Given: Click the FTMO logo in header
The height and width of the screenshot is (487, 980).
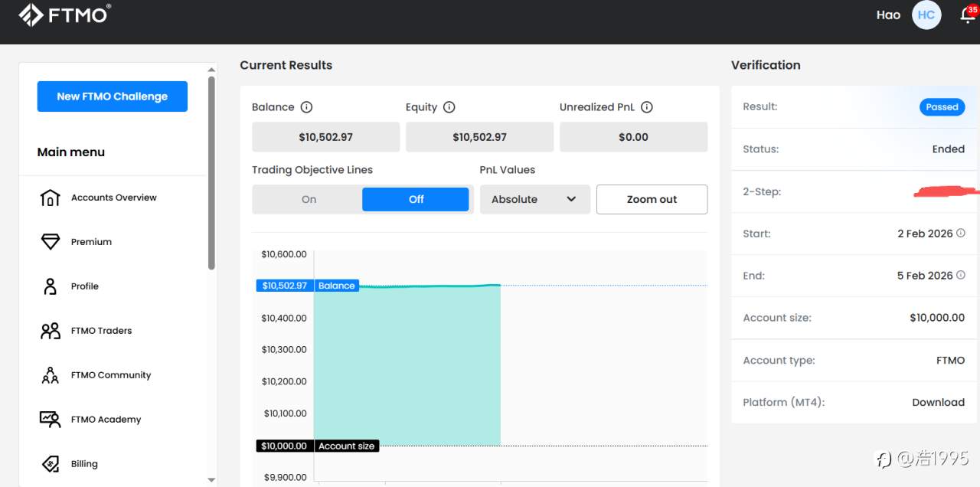Looking at the screenshot, I should coord(64,14).
